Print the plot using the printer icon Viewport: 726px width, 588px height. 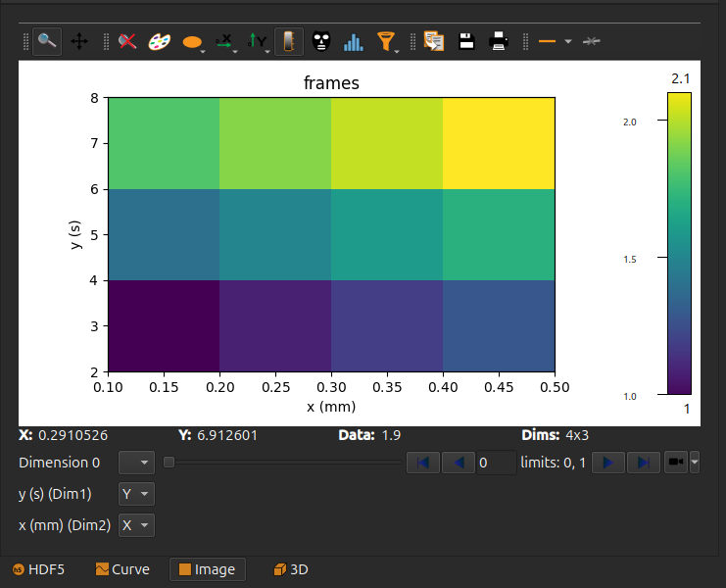pyautogui.click(x=499, y=41)
